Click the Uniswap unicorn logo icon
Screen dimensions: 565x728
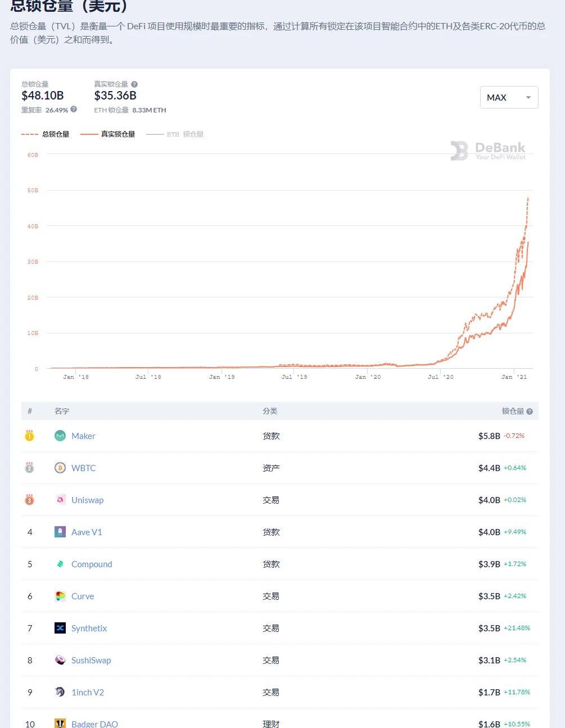click(x=60, y=500)
